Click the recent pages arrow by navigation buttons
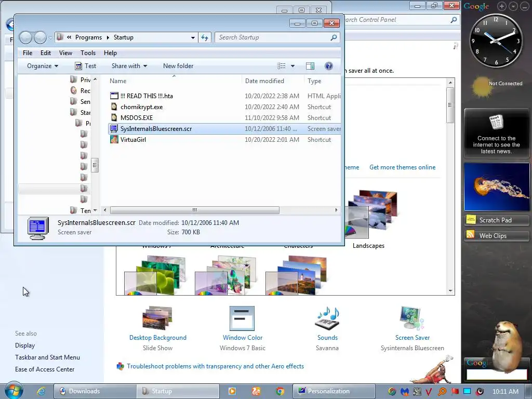532x399 pixels. tap(50, 37)
